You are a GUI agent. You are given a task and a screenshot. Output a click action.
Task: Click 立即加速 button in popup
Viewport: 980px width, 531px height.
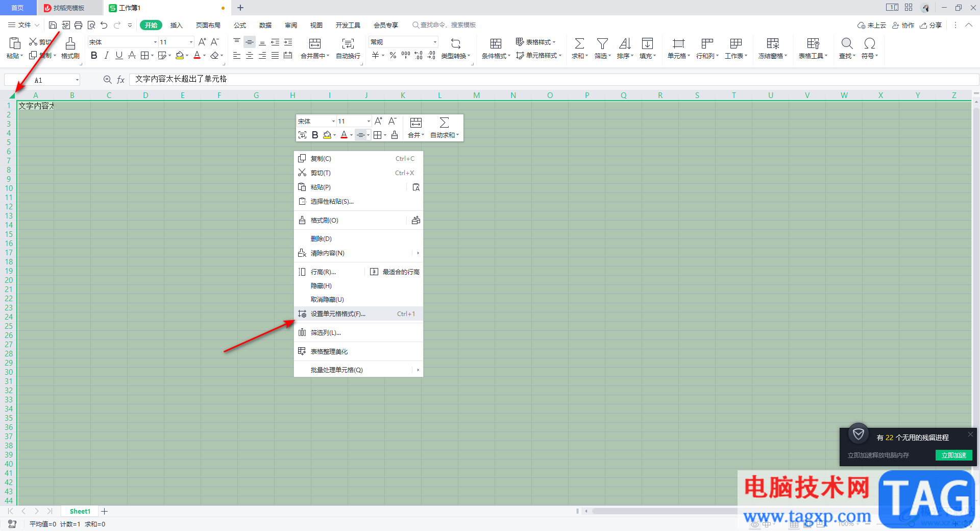click(x=953, y=455)
